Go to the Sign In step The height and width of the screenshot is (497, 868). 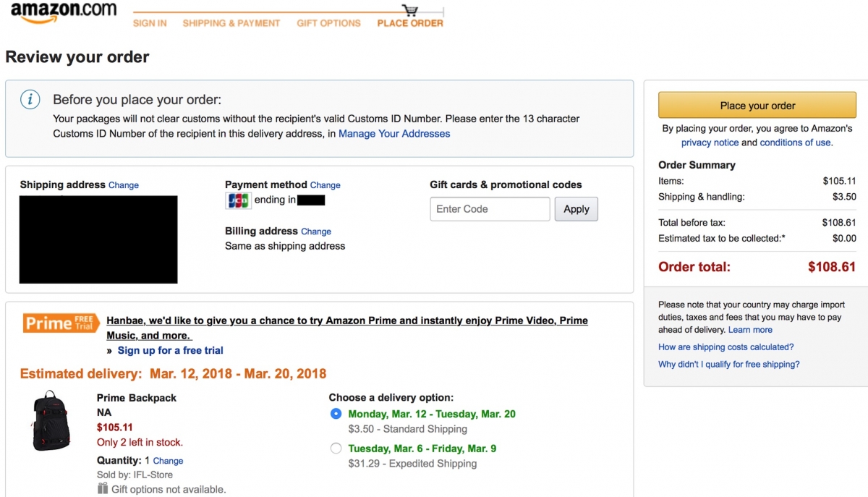coord(150,23)
